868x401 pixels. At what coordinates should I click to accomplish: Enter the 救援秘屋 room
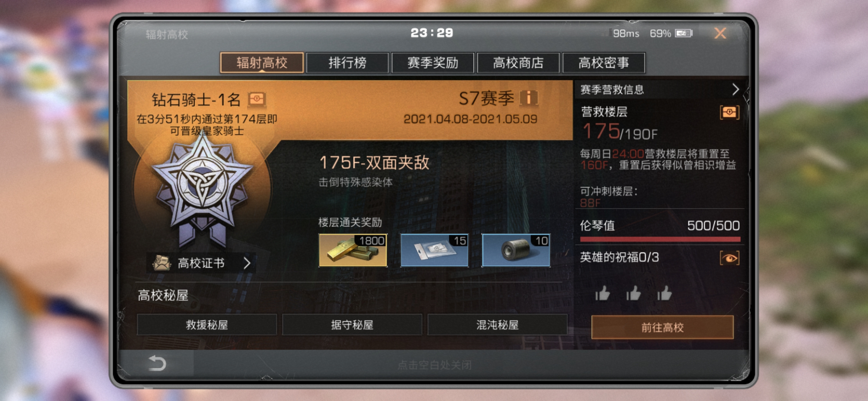click(x=207, y=325)
